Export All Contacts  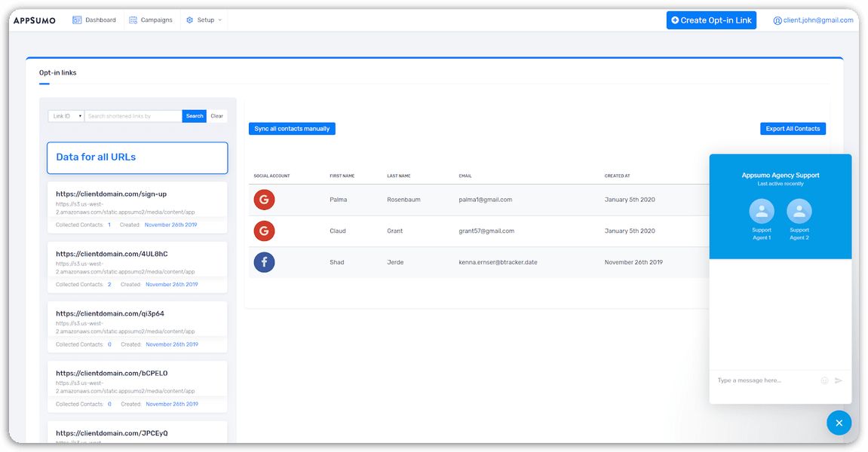793,129
